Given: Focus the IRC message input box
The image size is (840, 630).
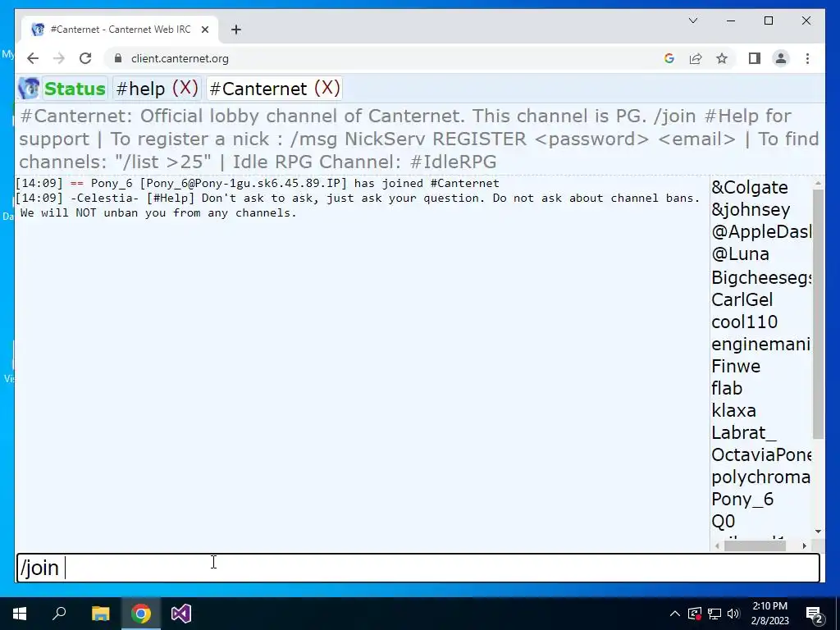Looking at the screenshot, I should (418, 568).
